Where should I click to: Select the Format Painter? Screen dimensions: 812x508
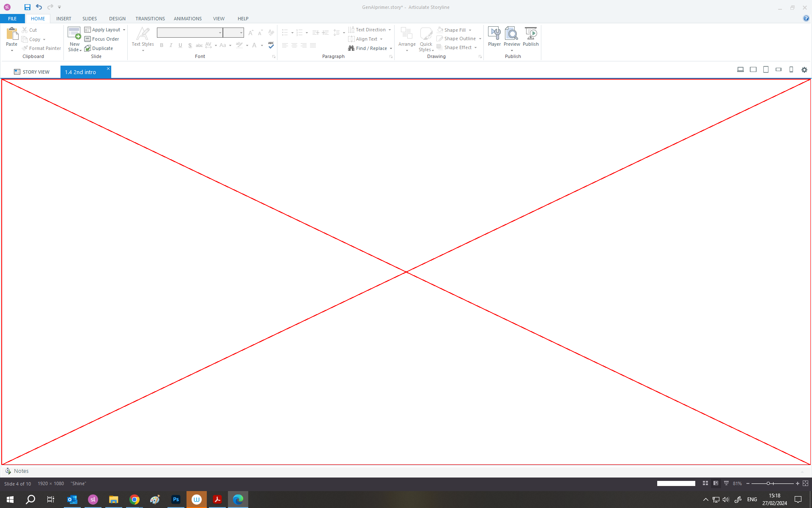coord(41,48)
